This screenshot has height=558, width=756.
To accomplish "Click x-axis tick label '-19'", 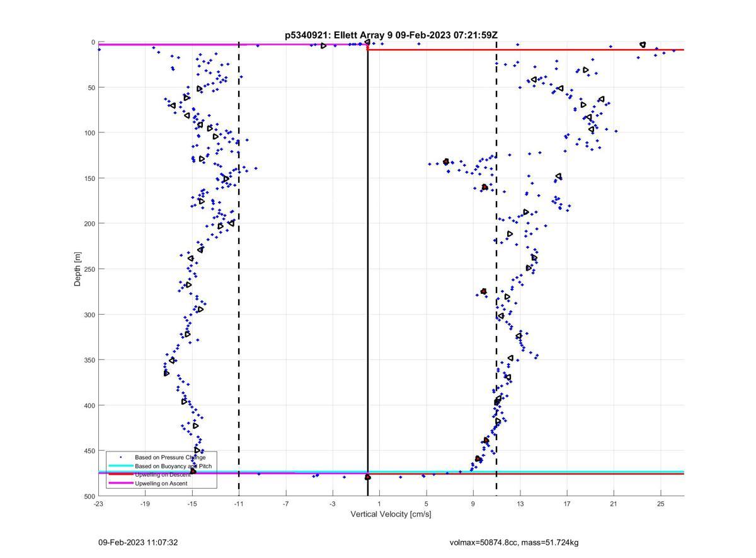I will point(145,504).
